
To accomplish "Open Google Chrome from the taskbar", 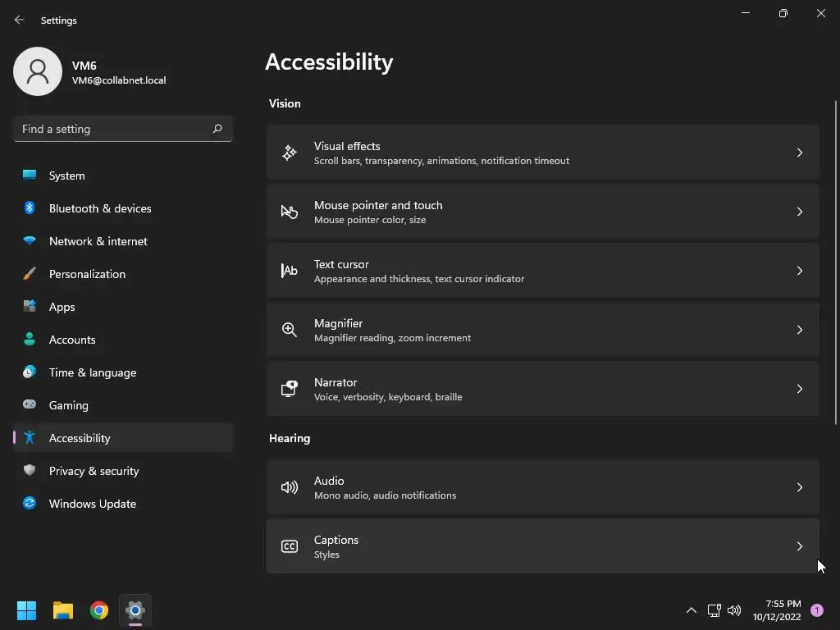I will click(x=99, y=610).
